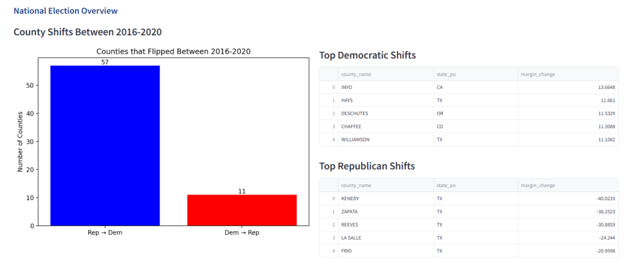644x267 pixels.
Task: Click the LA SALLE county cell
Action: (352, 238)
